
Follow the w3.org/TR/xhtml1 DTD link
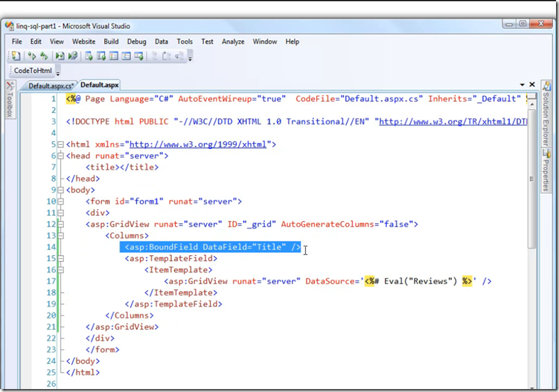[x=453, y=121]
